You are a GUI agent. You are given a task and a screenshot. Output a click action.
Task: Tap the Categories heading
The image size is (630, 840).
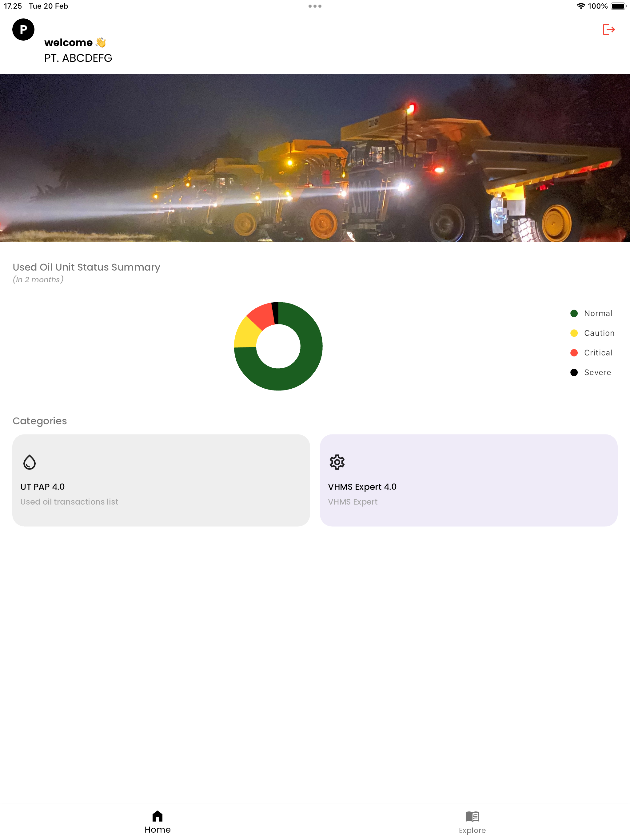(x=40, y=421)
